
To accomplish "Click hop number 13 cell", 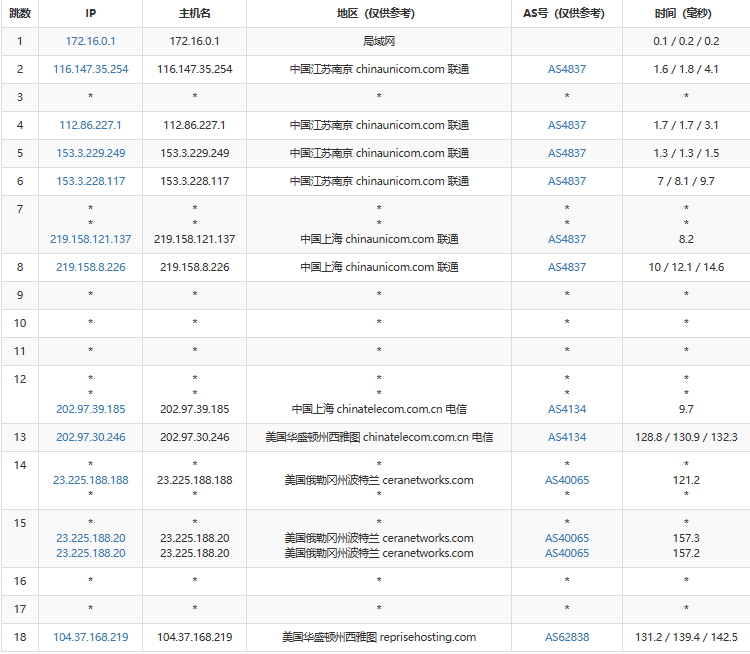I will (20, 437).
